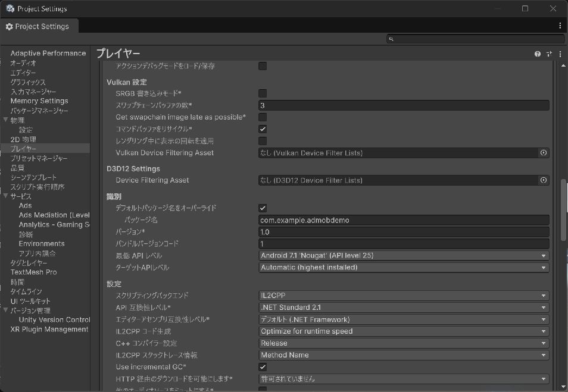Enable Get swapchain image late as possible
The width and height of the screenshot is (568, 392).
(x=263, y=117)
